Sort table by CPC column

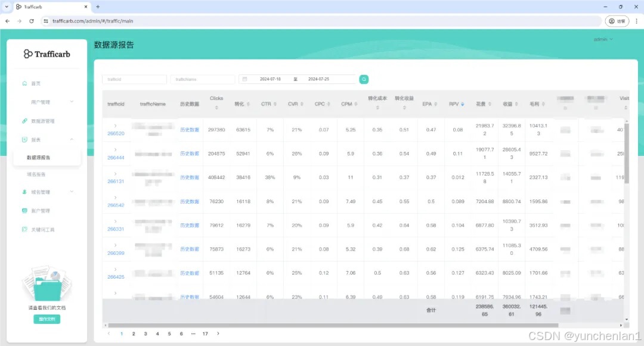(329, 104)
